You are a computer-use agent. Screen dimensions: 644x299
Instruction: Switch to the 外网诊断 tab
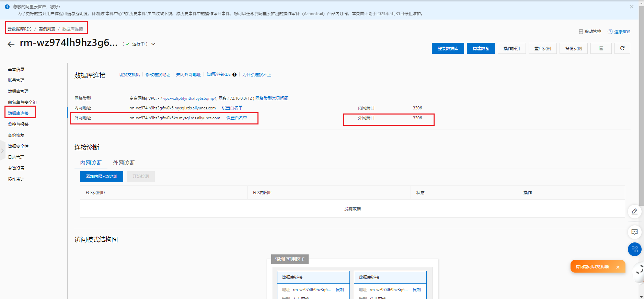point(124,163)
